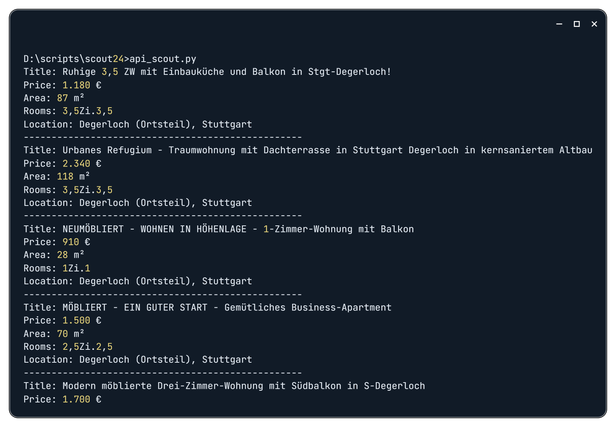The height and width of the screenshot is (427, 616).
Task: Click the 910 € price line
Action: point(57,241)
